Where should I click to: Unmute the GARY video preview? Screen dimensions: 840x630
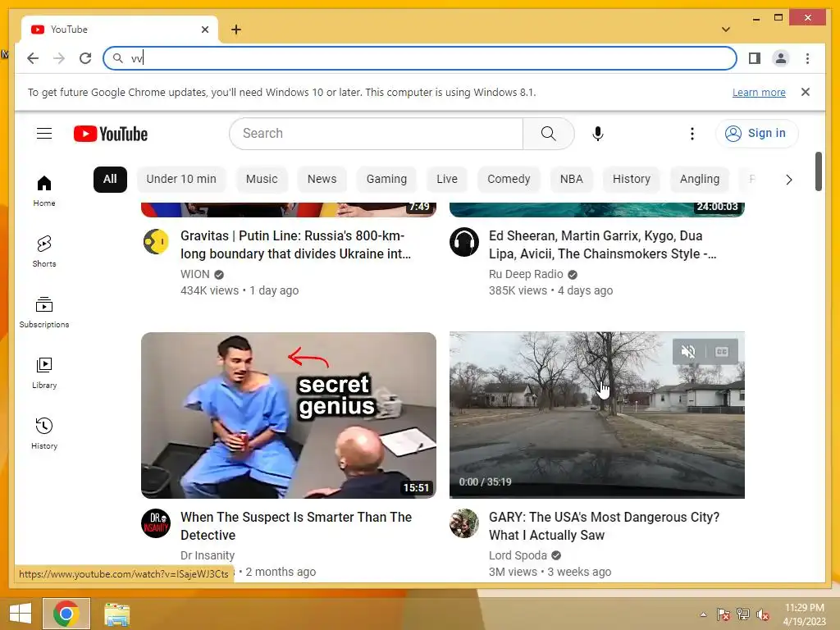coord(688,351)
